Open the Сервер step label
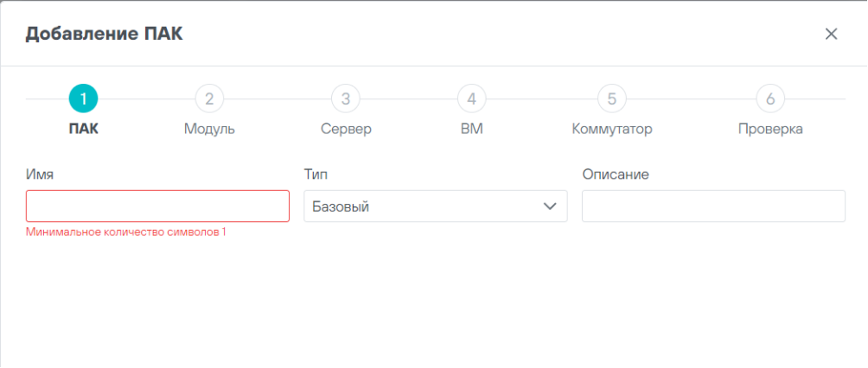Screen dimensions: 868x368 [x=346, y=130]
